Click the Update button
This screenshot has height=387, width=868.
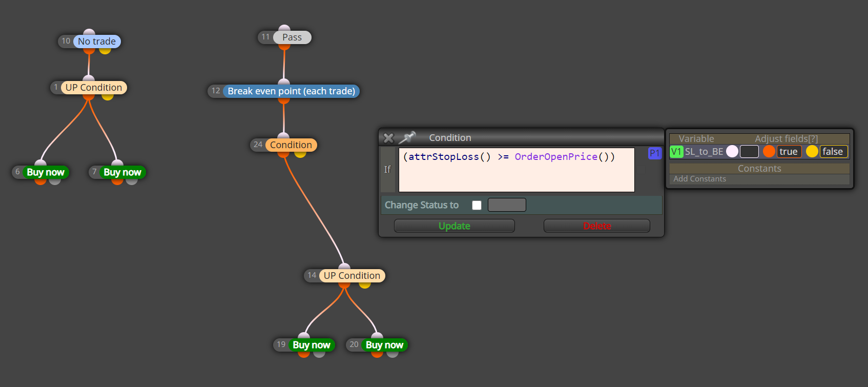tap(454, 226)
